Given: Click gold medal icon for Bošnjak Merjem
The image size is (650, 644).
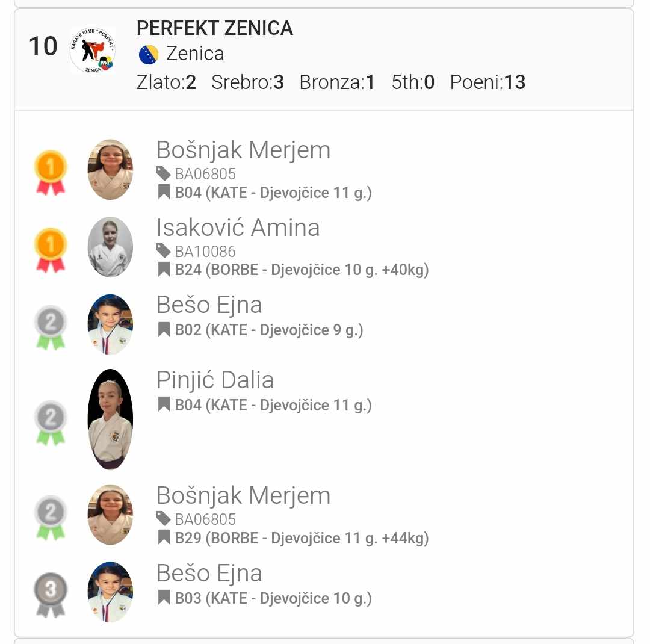Looking at the screenshot, I should click(51, 172).
